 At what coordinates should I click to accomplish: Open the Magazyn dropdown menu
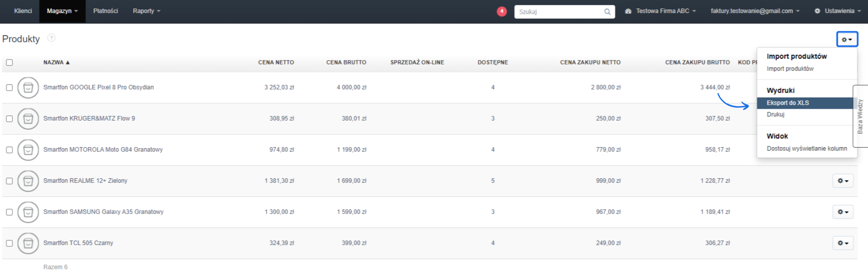[62, 11]
